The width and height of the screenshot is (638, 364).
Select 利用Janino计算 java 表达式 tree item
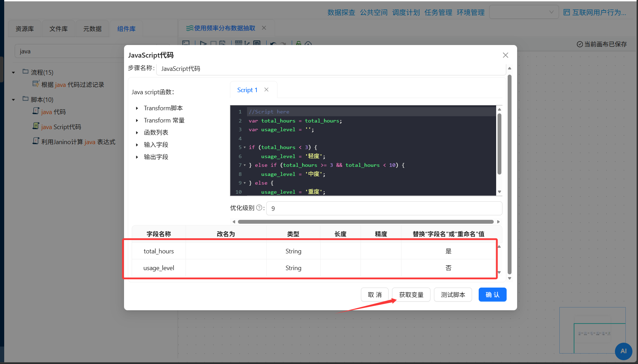(x=78, y=142)
